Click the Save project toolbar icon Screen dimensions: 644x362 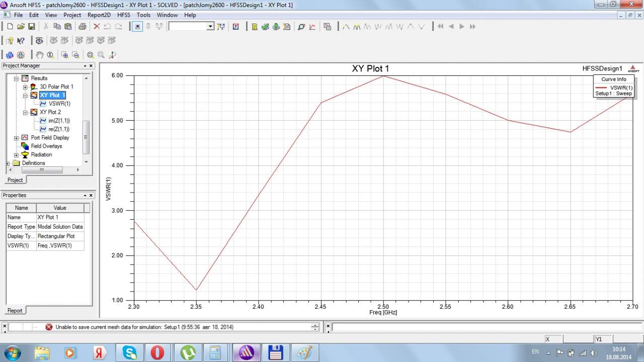click(x=31, y=27)
